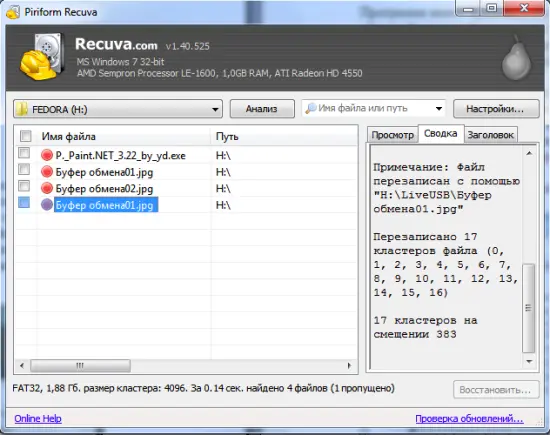Select the P._Paint.NET_3.22_by_yd.exe file name
Viewport: 550px width, 435px height.
[120, 155]
